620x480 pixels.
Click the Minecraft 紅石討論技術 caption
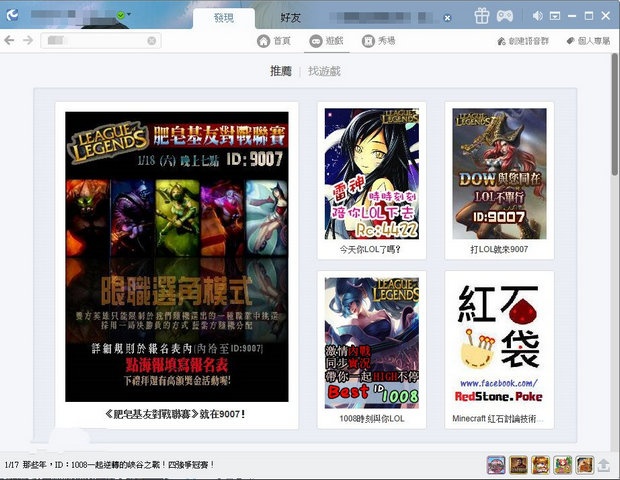pos(498,419)
